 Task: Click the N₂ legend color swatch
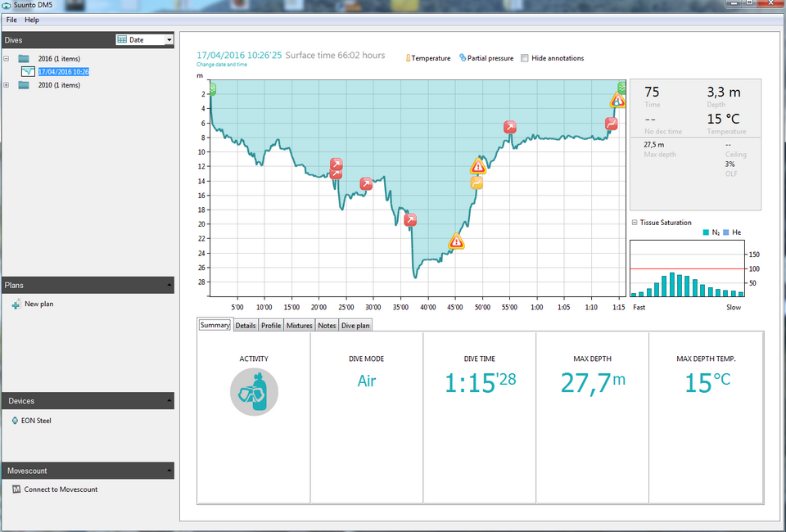coord(706,232)
